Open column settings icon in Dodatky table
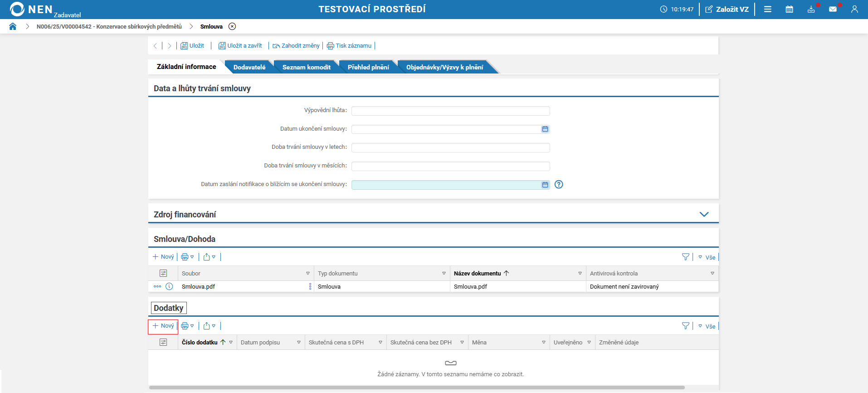The width and height of the screenshot is (868, 393). (x=163, y=342)
